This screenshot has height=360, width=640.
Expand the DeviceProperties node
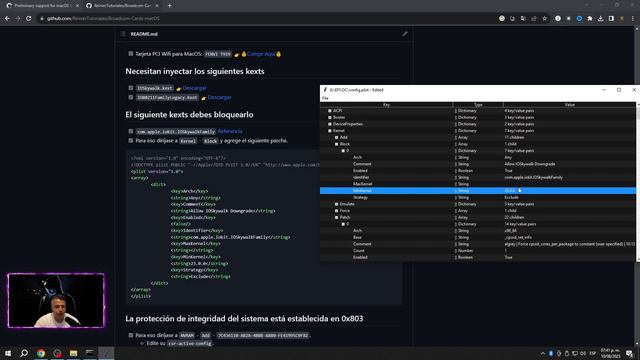330,124
